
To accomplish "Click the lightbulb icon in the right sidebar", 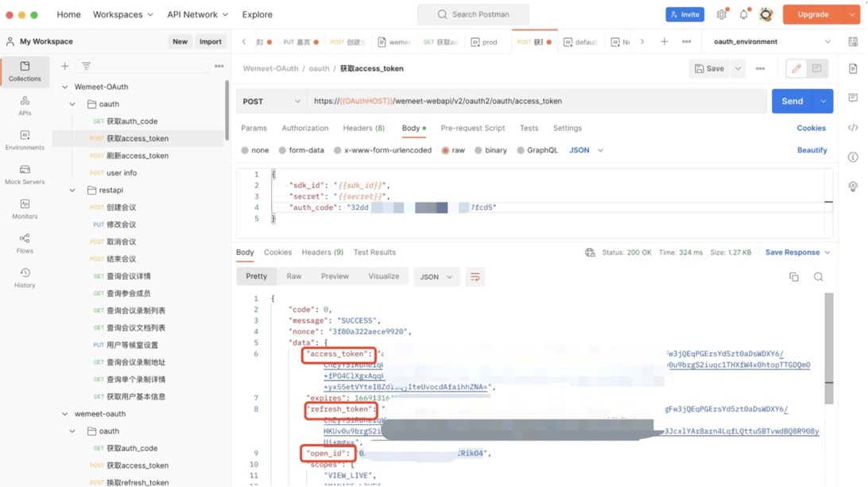I will click(853, 187).
